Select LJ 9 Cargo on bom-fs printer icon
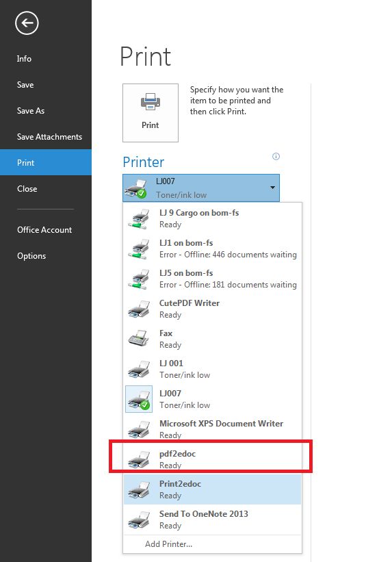The width and height of the screenshot is (392, 562). tap(139, 218)
